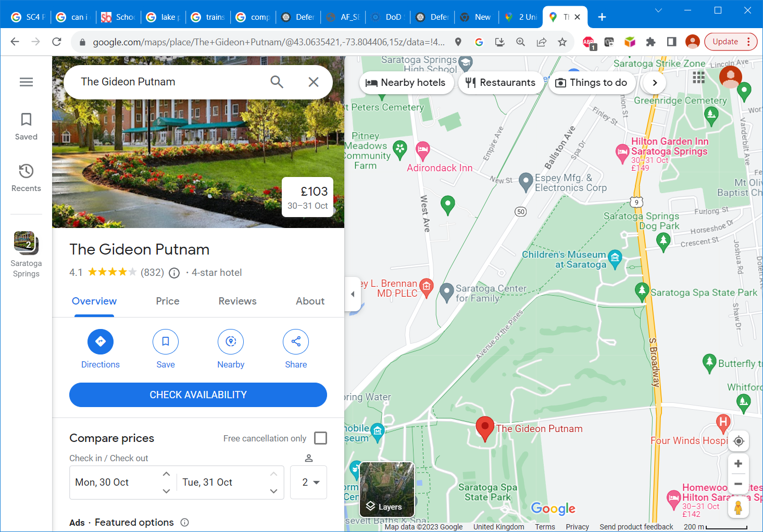Click the Chrome Update button
Screen dimensions: 763x532
731,42
